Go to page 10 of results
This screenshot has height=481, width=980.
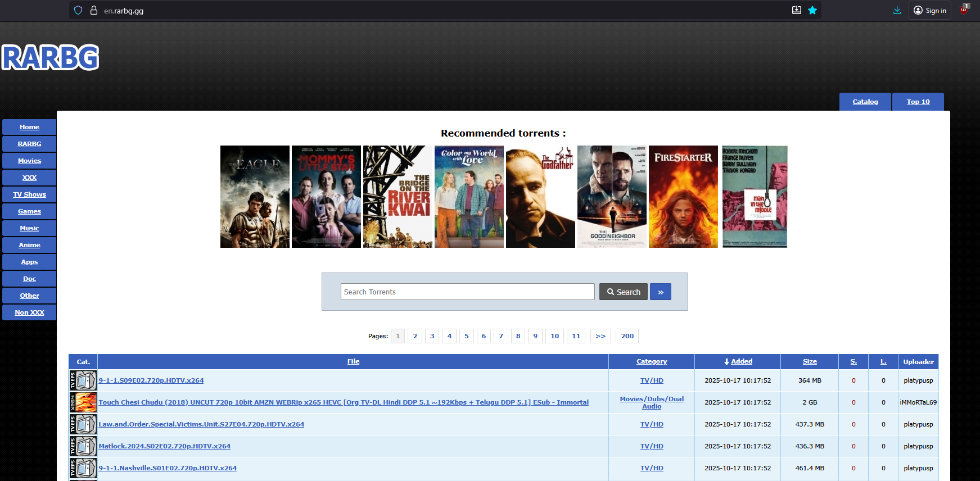[x=554, y=336]
